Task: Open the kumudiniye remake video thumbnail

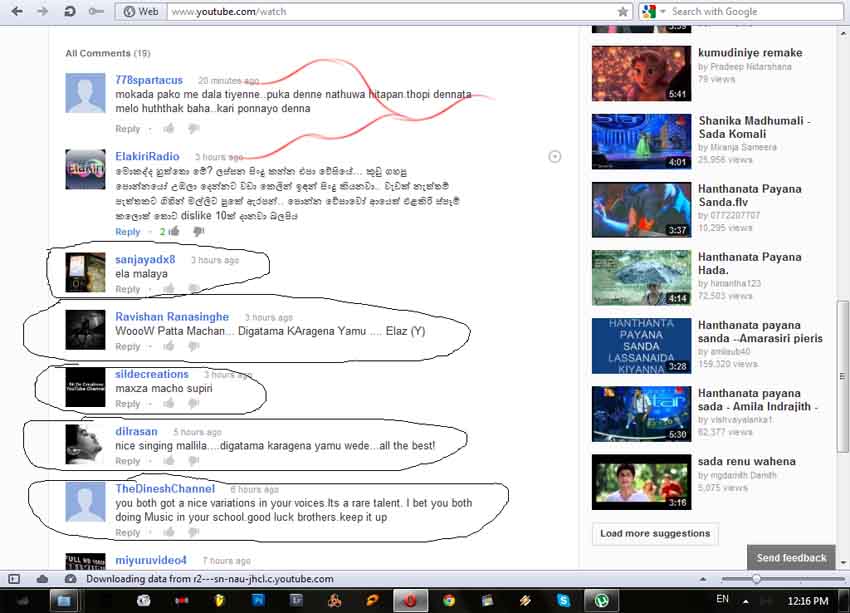Action: pyautogui.click(x=641, y=74)
